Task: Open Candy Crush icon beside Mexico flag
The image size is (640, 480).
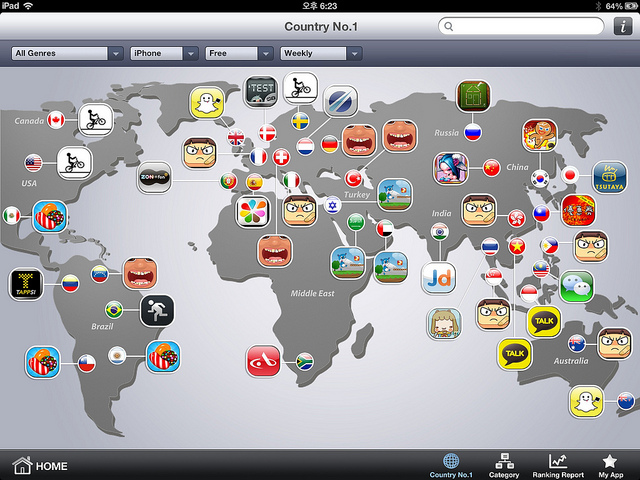Action: tap(49, 217)
